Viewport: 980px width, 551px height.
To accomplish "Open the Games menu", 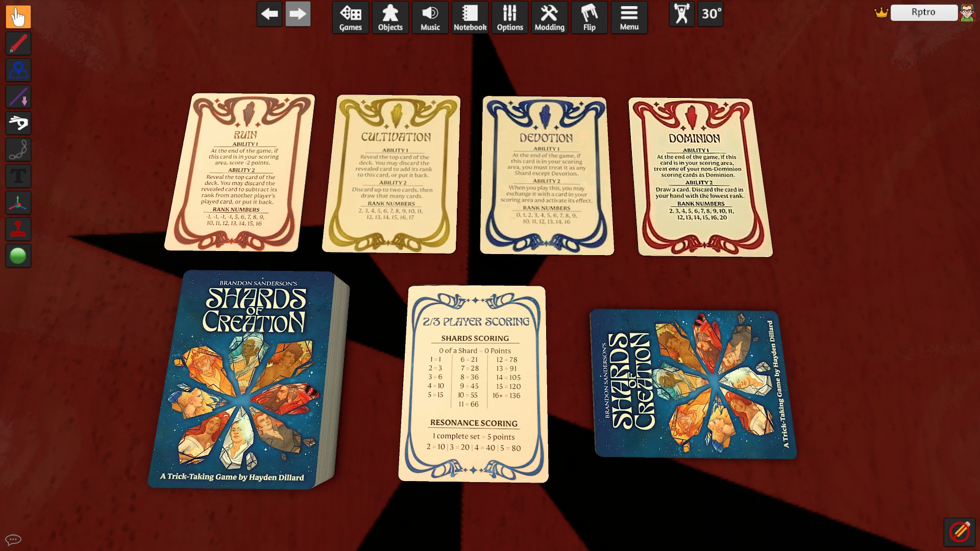I will [351, 18].
